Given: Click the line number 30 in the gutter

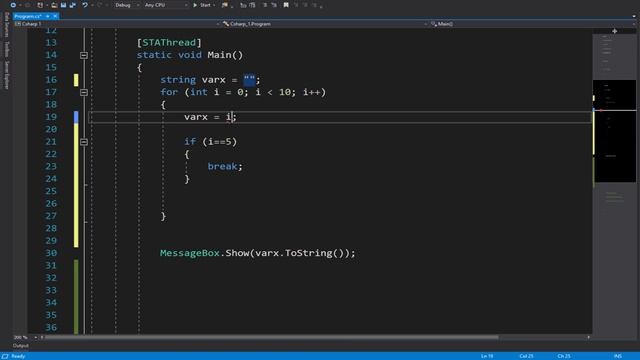Looking at the screenshot, I should pos(51,253).
